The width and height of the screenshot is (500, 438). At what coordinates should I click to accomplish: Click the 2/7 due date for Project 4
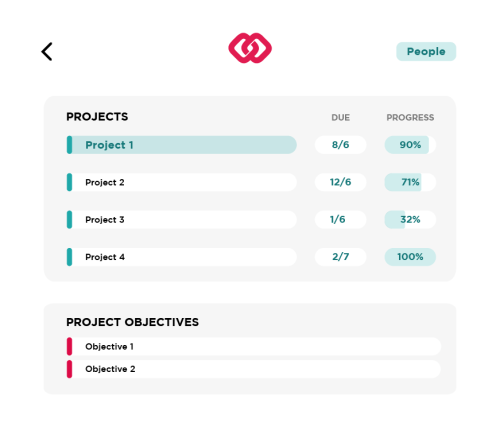coord(340,257)
